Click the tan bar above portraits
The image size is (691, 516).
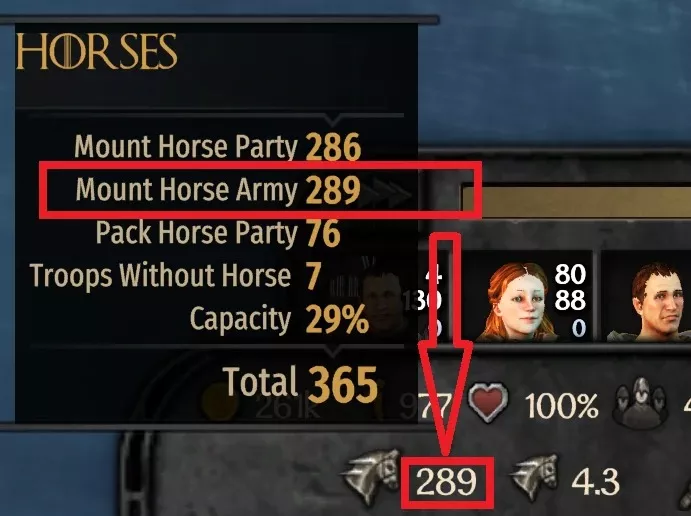click(576, 202)
